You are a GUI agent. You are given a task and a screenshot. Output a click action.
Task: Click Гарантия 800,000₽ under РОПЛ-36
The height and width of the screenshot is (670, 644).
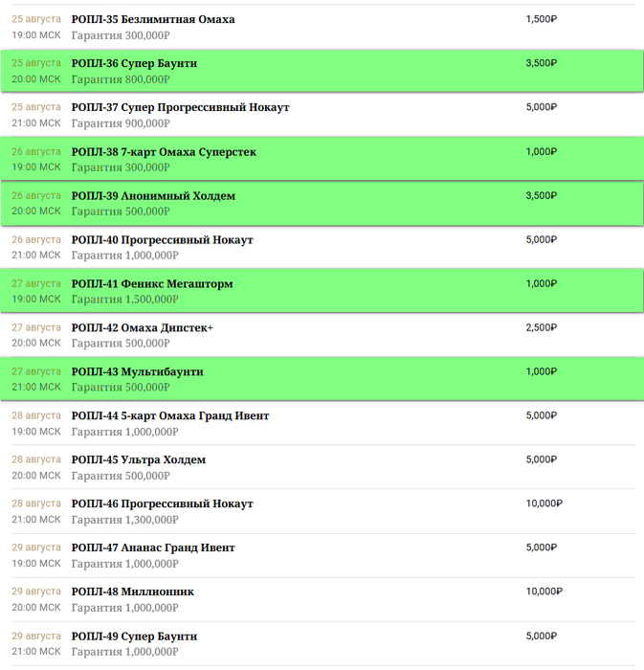click(x=121, y=79)
